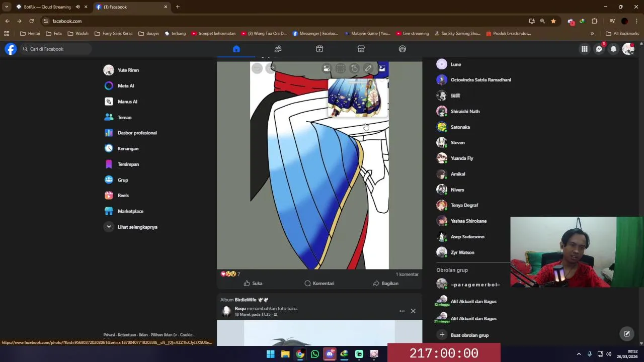
Task: Reload the page
Action: point(31,21)
